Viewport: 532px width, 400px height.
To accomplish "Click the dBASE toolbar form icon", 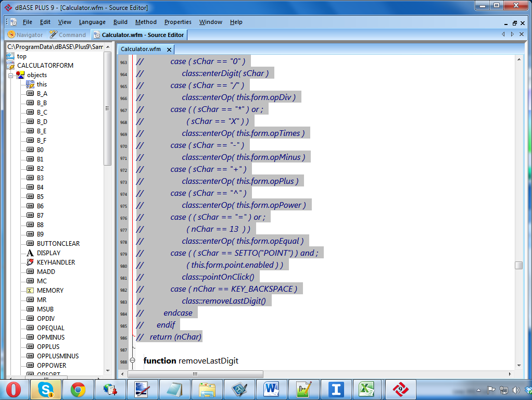I will tap(14, 22).
